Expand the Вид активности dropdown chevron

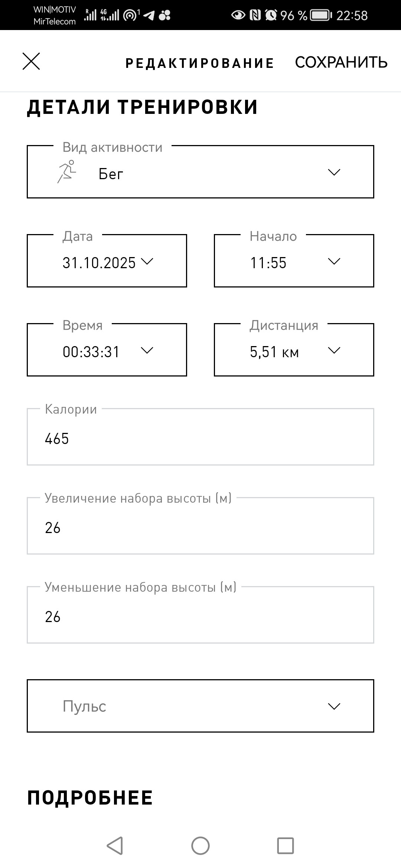click(334, 172)
